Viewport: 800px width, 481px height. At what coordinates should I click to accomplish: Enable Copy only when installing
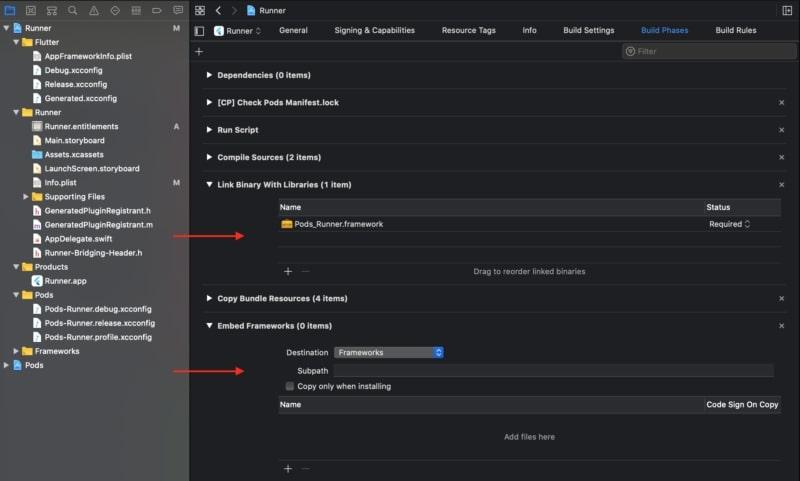coord(290,386)
